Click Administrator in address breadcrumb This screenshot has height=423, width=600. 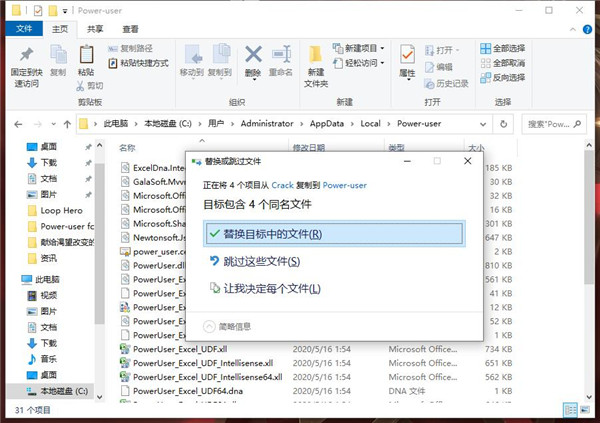(267, 124)
